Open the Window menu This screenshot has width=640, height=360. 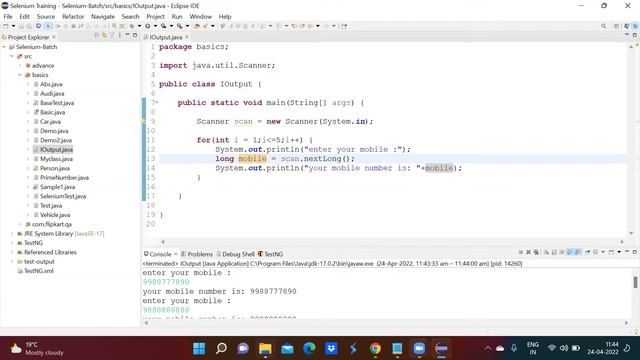200,16
